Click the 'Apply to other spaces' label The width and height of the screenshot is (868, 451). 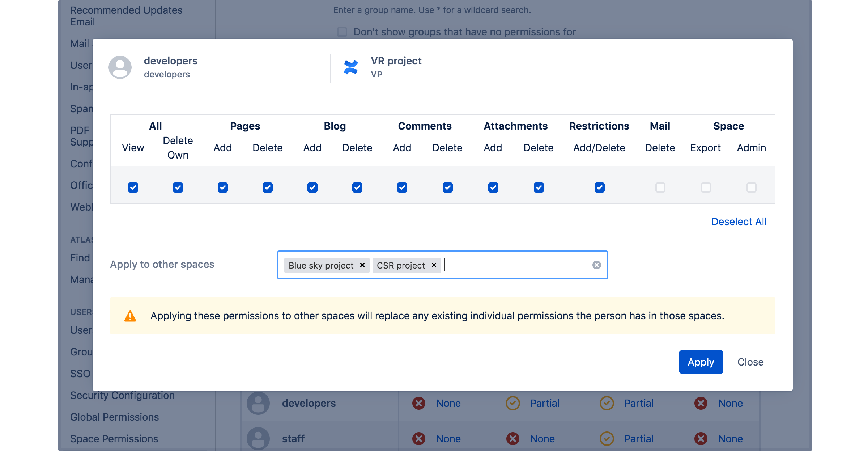tap(162, 265)
